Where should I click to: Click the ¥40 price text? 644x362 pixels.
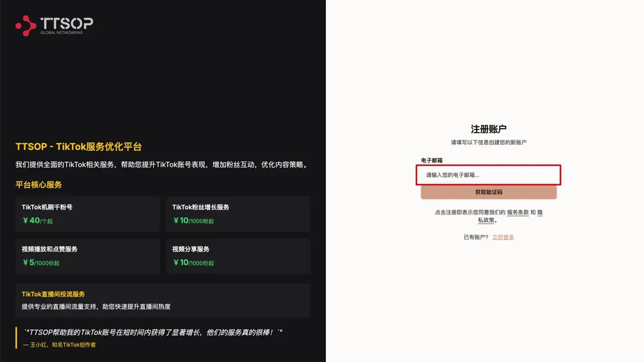click(x=31, y=220)
